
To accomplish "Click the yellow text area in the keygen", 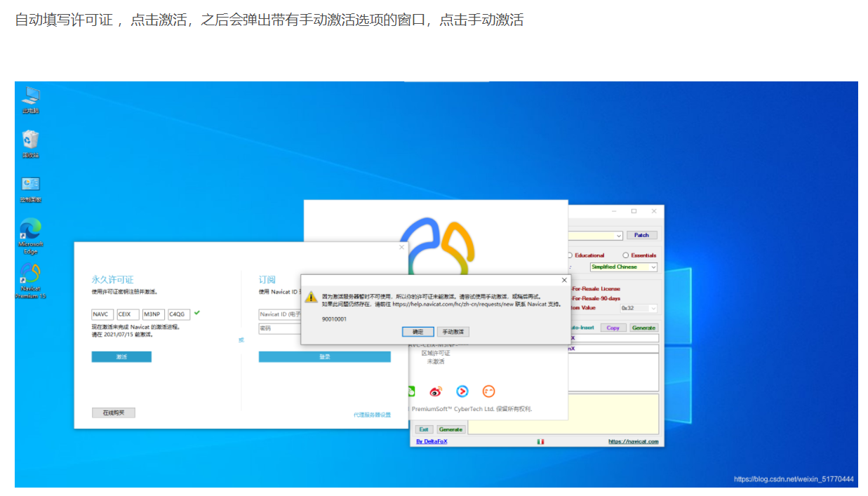I will [563, 414].
